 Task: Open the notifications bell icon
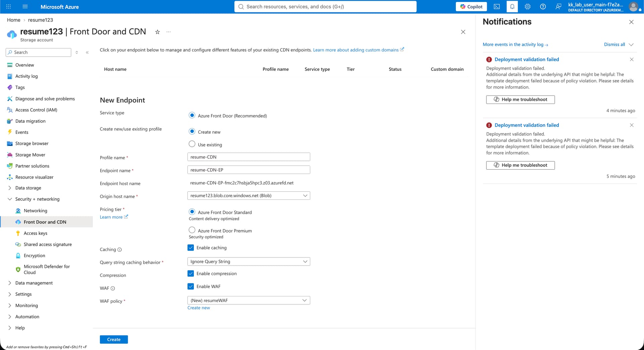tap(512, 7)
